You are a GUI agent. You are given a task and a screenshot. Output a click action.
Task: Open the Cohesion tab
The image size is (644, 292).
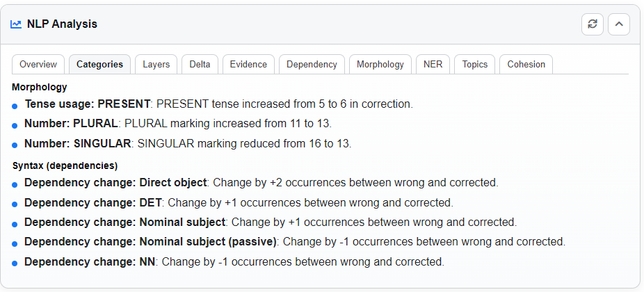[526, 64]
